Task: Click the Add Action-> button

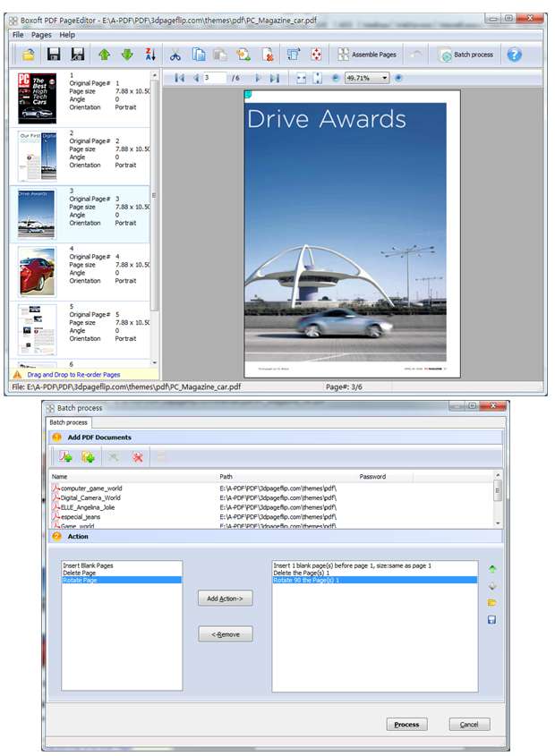Action: (x=225, y=599)
